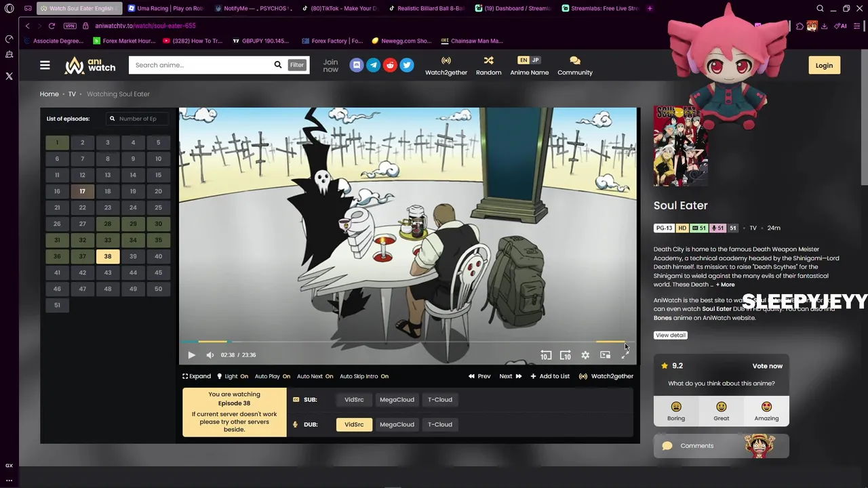Viewport: 868px width, 488px height.
Task: Click the search magnifier icon in anime search
Action: point(277,65)
